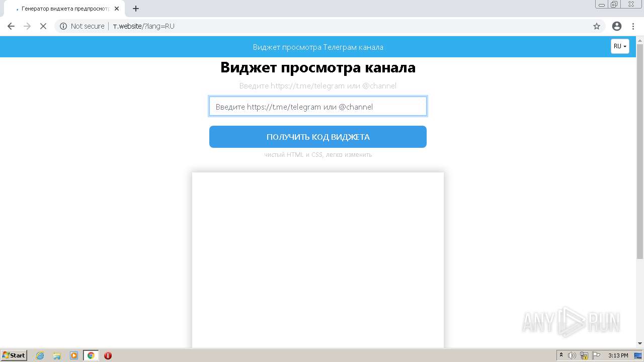
Task: Click the page vertical scrollbar thumb
Action: click(640, 152)
